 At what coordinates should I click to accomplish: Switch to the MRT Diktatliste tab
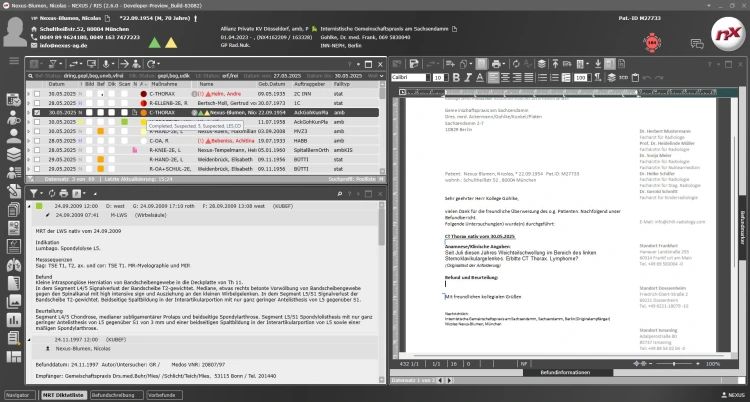62,394
